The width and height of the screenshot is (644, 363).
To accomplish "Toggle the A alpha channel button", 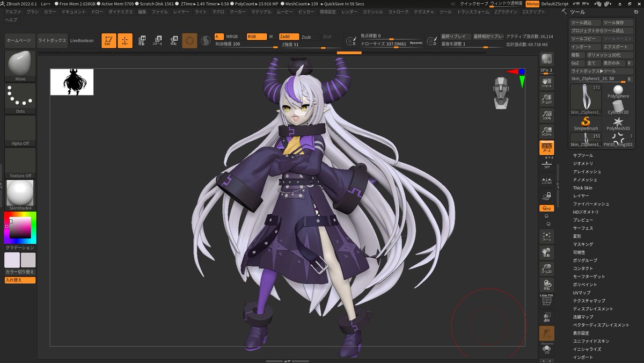I will 218,37.
